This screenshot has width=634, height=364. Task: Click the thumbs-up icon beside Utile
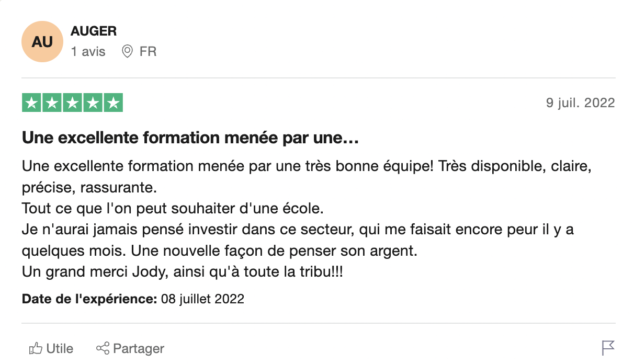(x=36, y=348)
